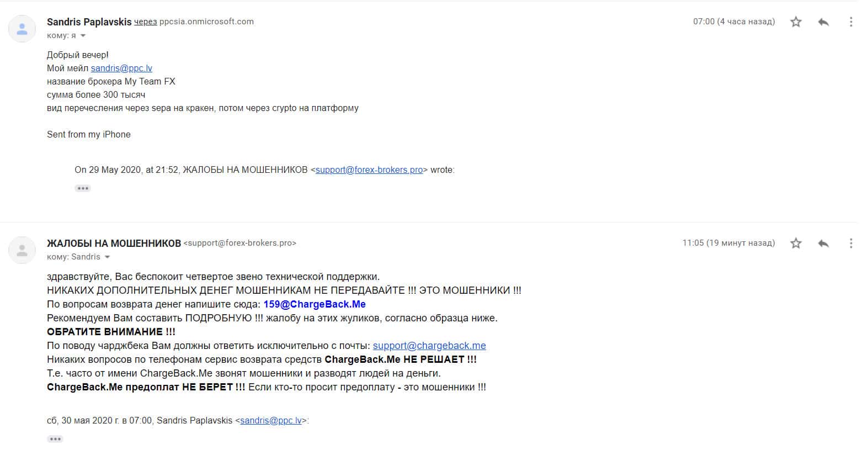The height and width of the screenshot is (455, 868).
Task: Open sandris@ppc.lv link in first email
Action: point(121,68)
